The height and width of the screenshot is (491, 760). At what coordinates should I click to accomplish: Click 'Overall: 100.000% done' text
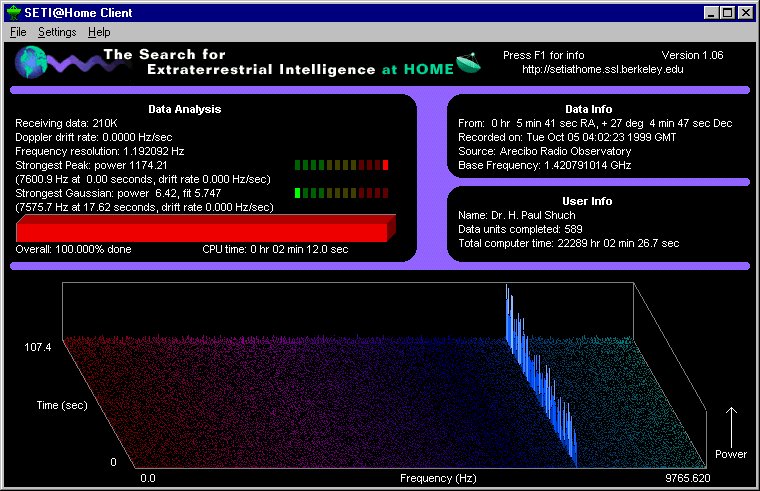click(x=73, y=249)
